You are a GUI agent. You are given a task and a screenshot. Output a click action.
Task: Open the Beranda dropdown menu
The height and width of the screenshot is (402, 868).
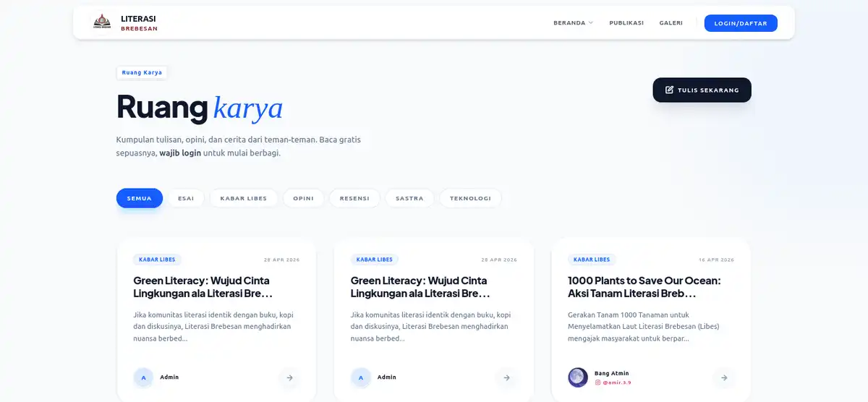pos(573,23)
